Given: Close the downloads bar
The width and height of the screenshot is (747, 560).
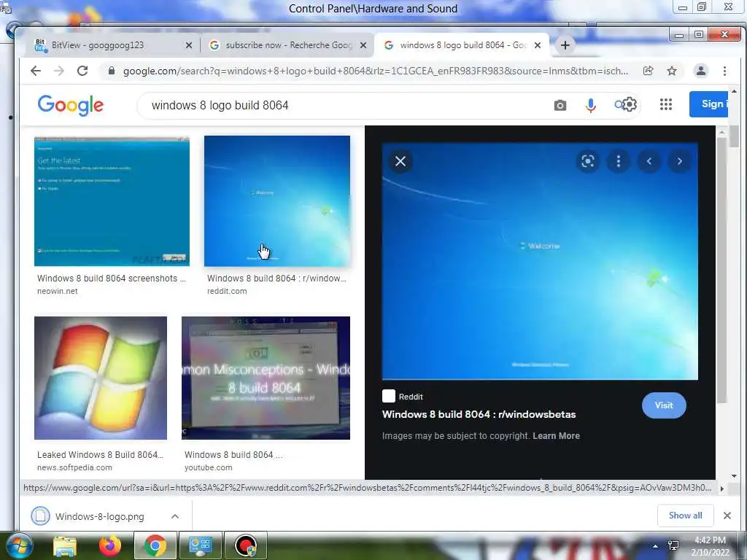Looking at the screenshot, I should (x=727, y=516).
